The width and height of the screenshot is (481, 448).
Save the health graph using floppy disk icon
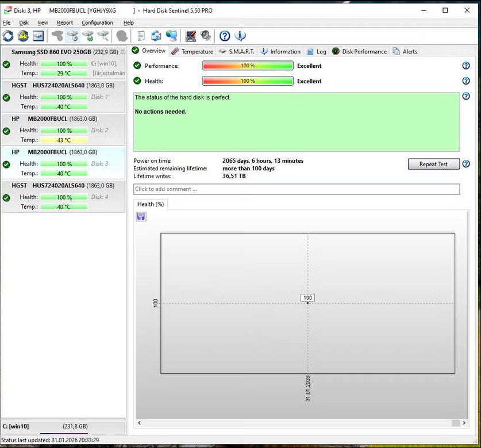[141, 216]
